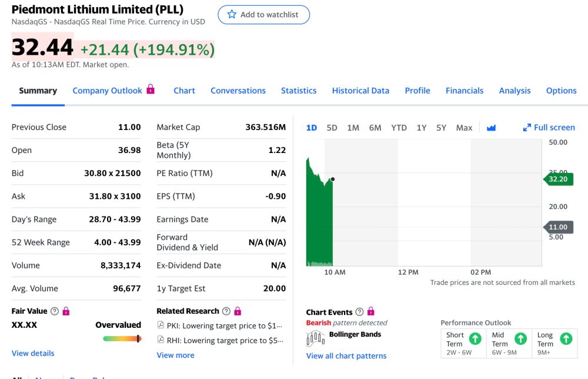Open the Financials tab
The height and width of the screenshot is (379, 588).
465,91
